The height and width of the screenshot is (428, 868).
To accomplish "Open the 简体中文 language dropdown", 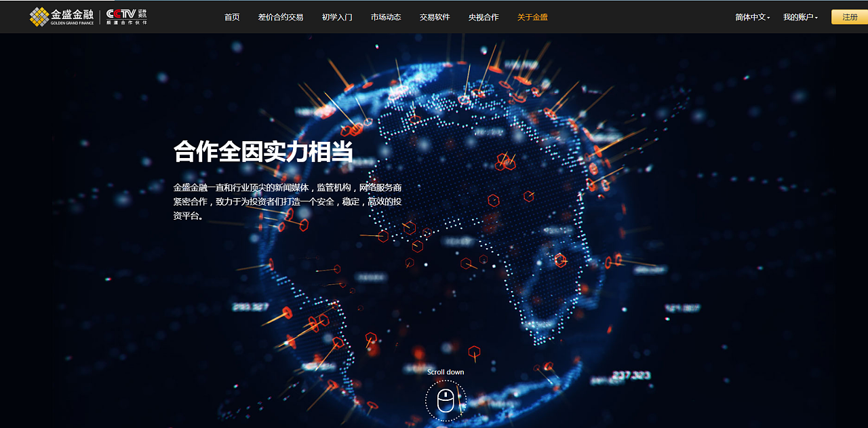I will [752, 17].
